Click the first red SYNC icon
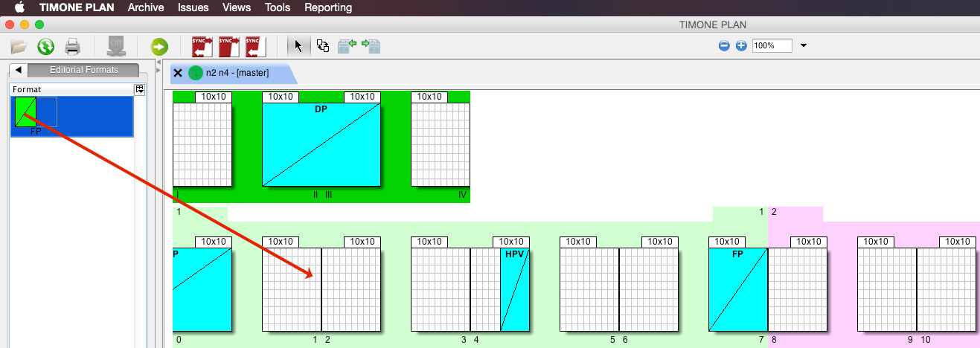Viewport: 980px width, 348px height. [x=203, y=46]
